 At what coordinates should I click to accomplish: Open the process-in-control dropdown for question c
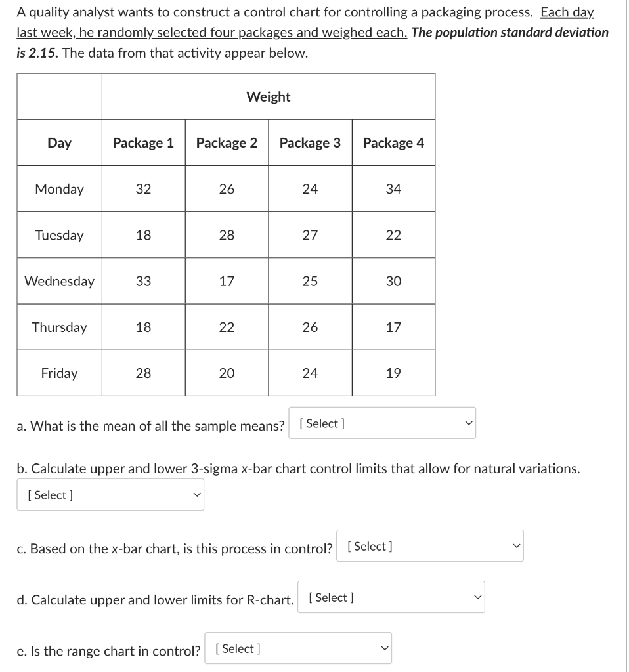(x=429, y=545)
